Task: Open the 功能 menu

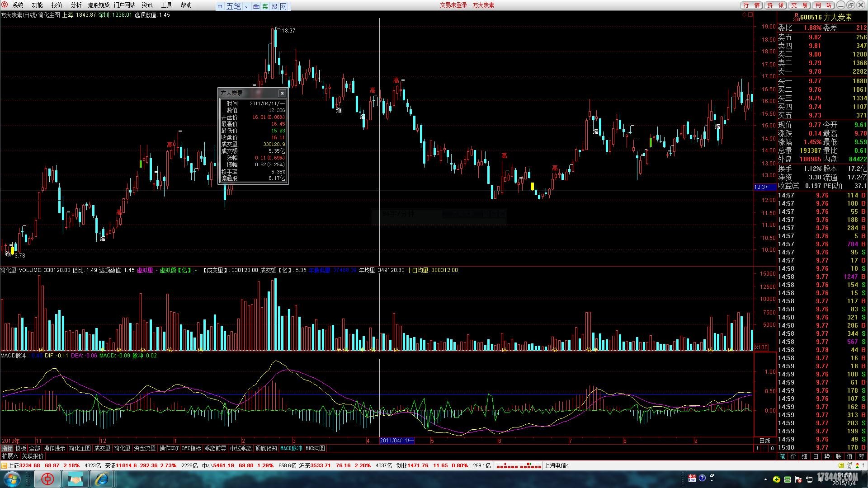Action: [38, 5]
